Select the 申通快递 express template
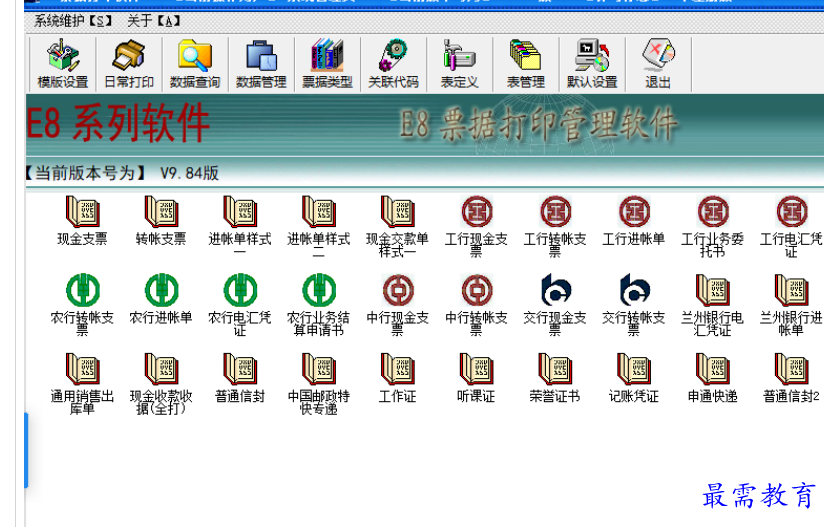 pyautogui.click(x=713, y=378)
